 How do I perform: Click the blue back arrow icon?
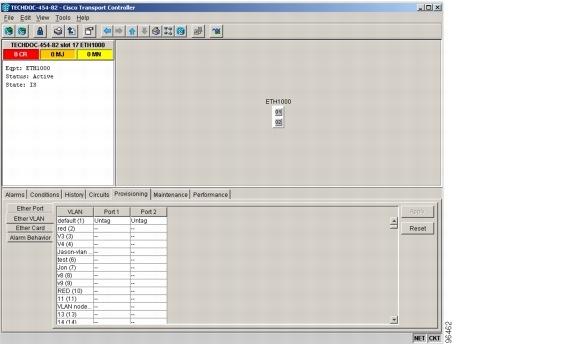(x=107, y=31)
